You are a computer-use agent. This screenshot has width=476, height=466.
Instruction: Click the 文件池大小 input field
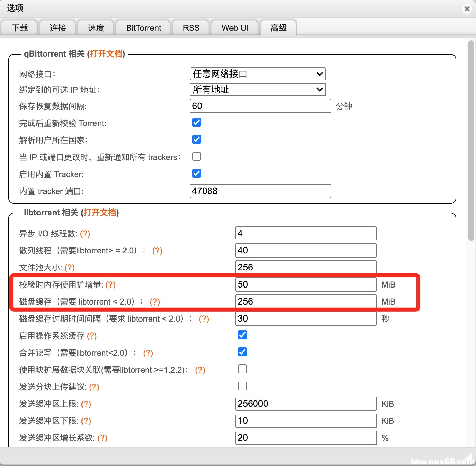pos(306,267)
